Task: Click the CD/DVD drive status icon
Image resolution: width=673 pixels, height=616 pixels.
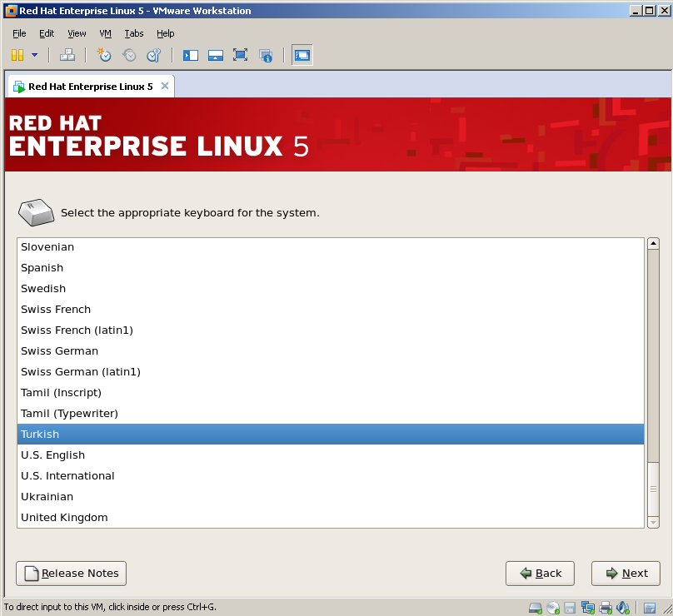Action: tap(553, 608)
